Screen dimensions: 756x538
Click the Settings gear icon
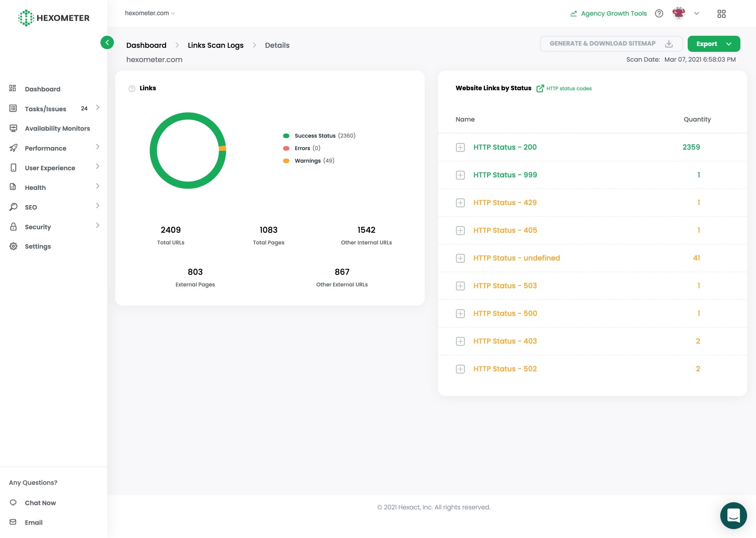coord(13,246)
